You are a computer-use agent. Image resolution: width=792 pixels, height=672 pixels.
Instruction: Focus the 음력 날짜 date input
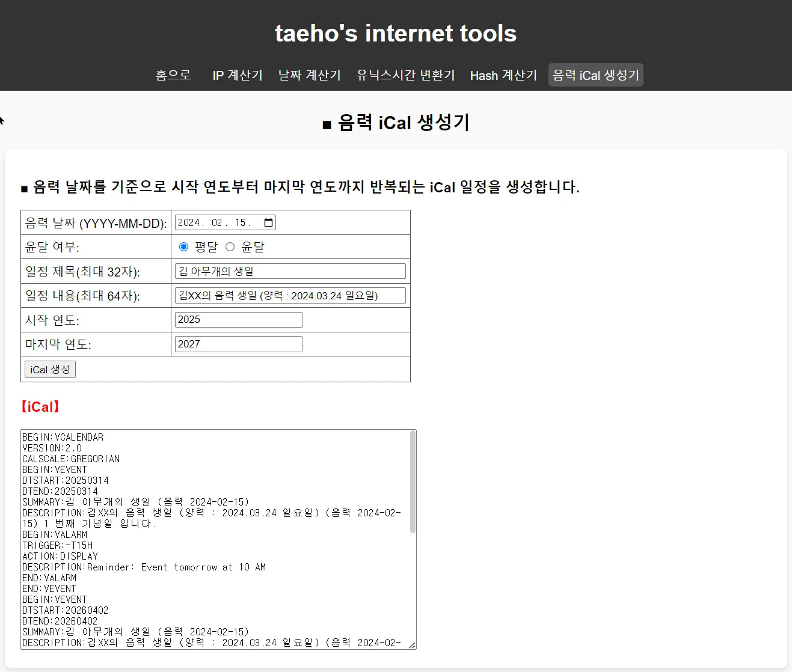pos(226,222)
